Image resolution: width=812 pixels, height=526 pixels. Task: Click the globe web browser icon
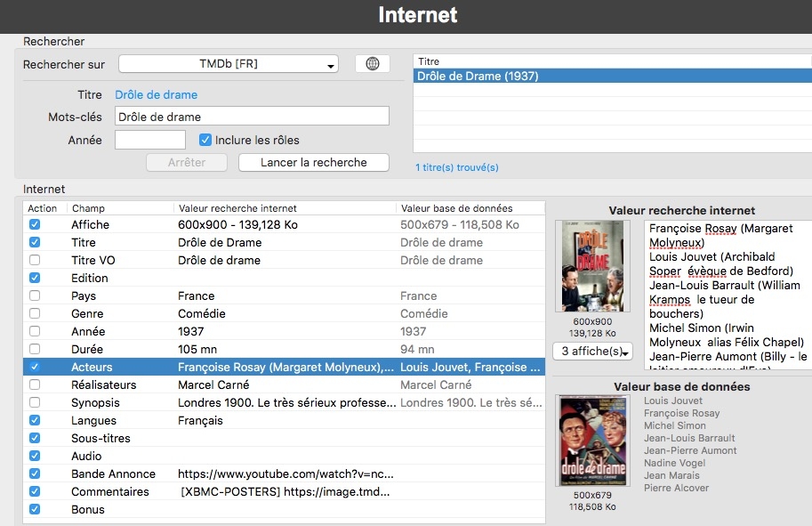click(373, 64)
